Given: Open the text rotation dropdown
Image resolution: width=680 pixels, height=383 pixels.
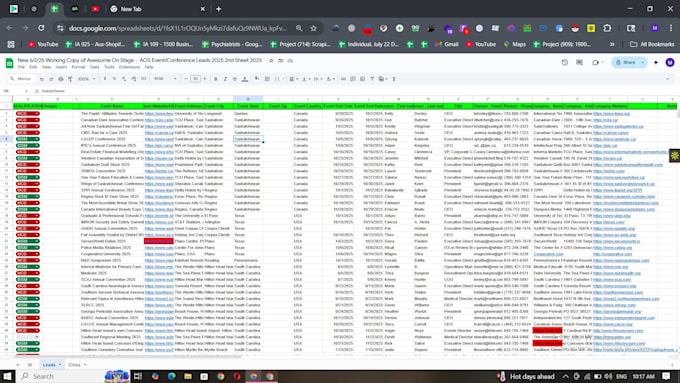Looking at the screenshot, I should point(330,79).
